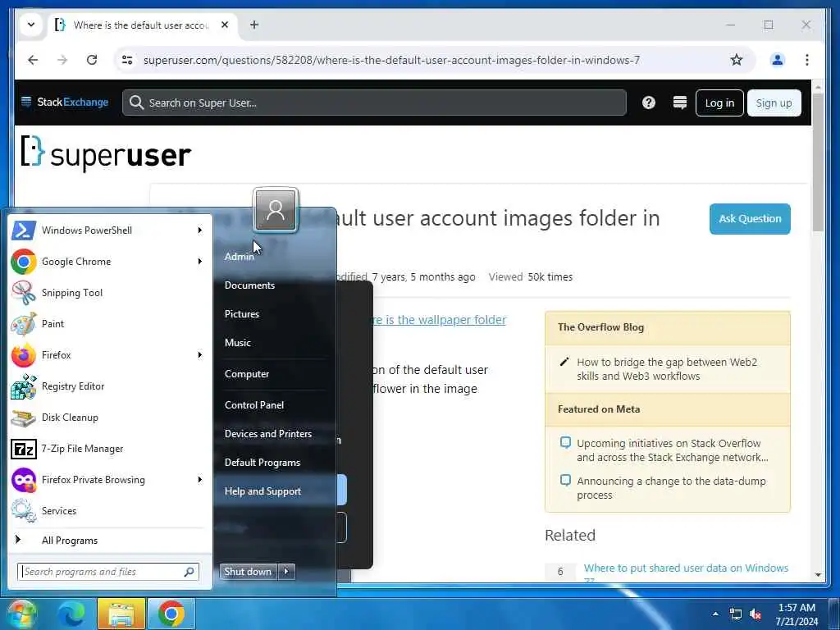Open Microsoft Edge from taskbar

click(x=71, y=614)
